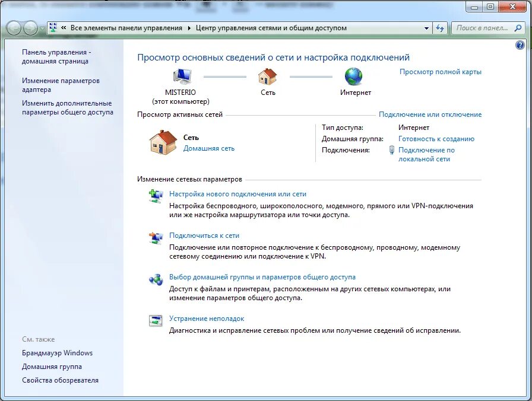Open the Устранение неполадок link
Screen dimensions: 532x401
(x=207, y=319)
